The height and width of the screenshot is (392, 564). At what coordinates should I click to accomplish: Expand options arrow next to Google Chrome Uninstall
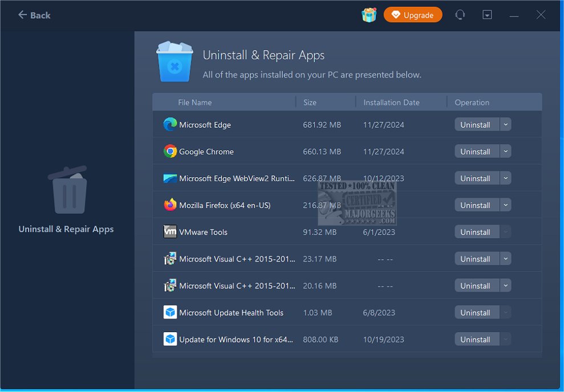point(505,151)
